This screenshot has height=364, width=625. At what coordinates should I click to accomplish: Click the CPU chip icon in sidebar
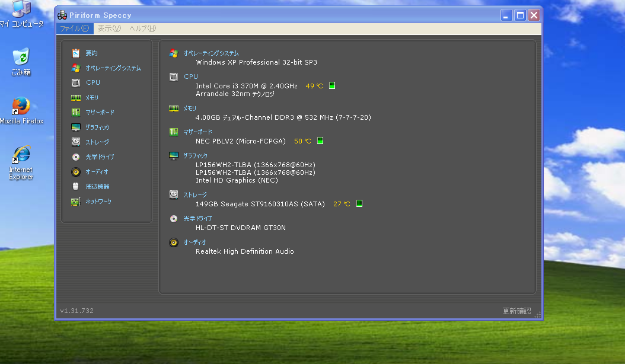click(x=76, y=82)
